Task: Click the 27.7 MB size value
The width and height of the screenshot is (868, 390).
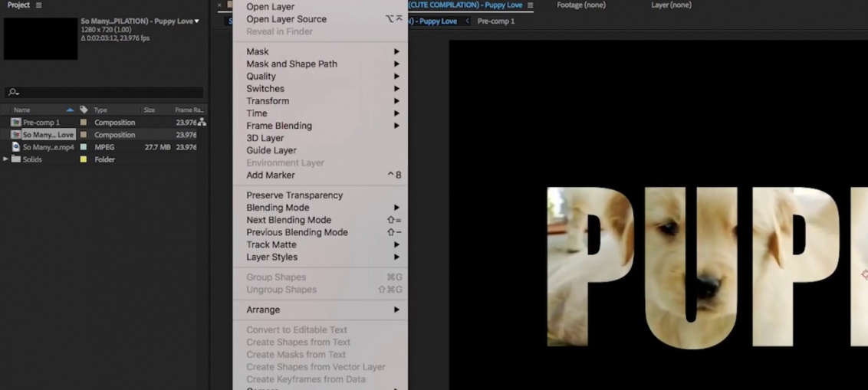Action: click(157, 147)
